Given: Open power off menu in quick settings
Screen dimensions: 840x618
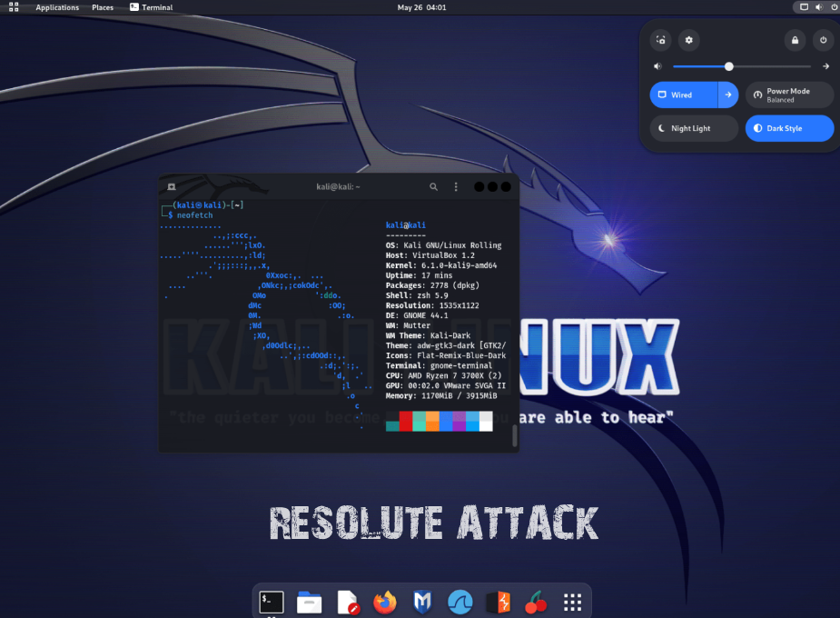Looking at the screenshot, I should 823,40.
